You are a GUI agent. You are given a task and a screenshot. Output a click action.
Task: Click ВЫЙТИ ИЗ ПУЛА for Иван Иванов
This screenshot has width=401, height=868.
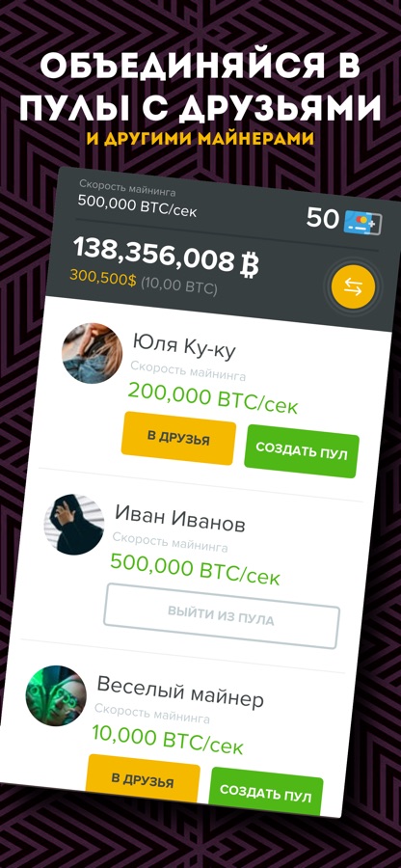coord(222,615)
